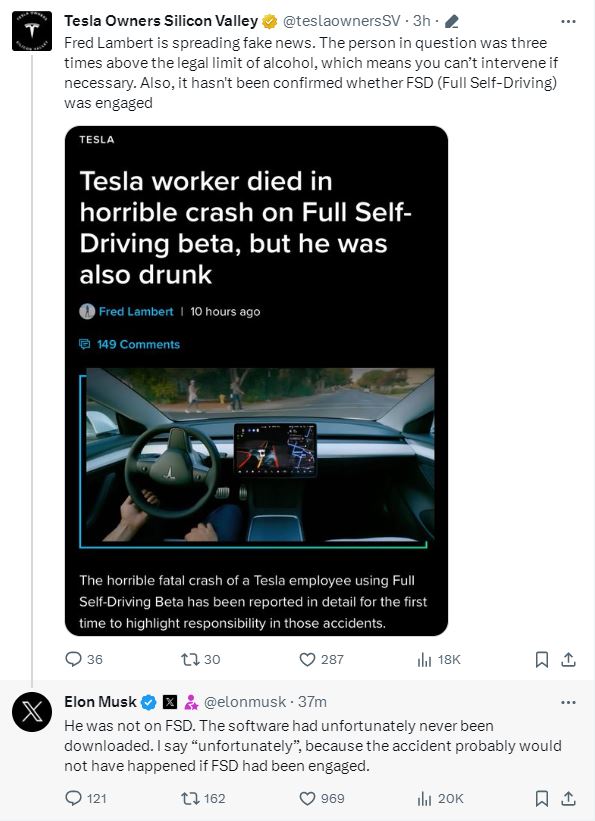Click the edited pencil icon beside 3h
595x821 pixels.
451,21
